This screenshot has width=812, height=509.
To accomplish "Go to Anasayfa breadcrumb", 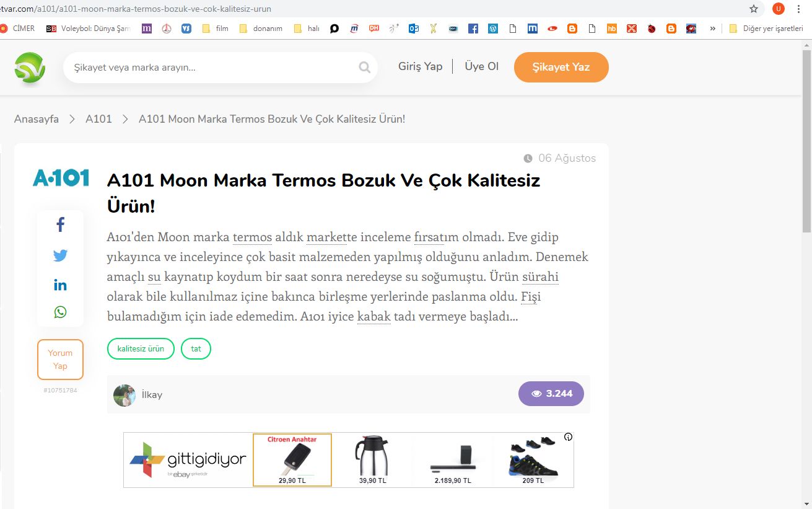I will click(x=37, y=119).
